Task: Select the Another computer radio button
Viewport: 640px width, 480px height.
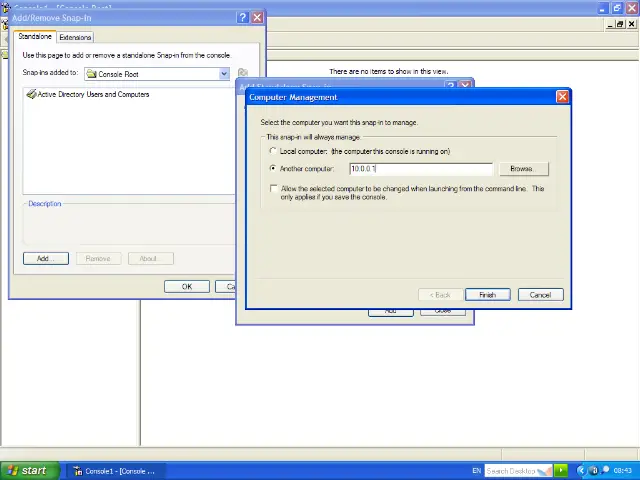Action: click(273, 169)
